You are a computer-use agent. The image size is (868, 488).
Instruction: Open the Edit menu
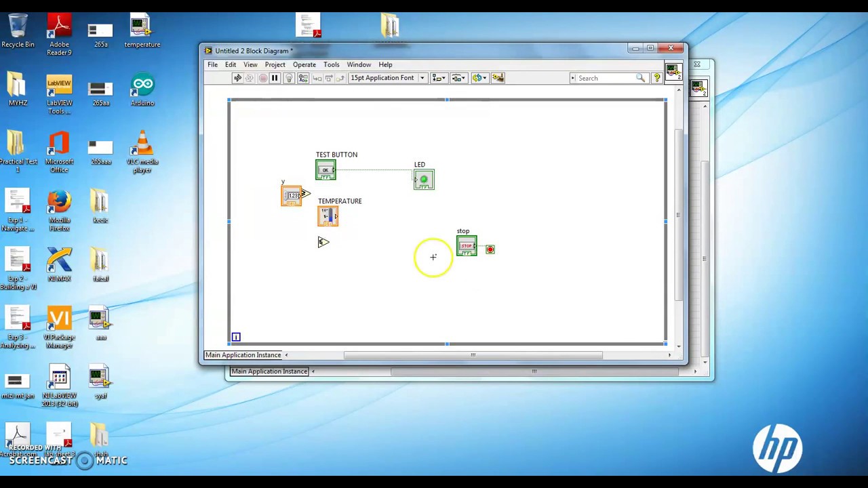click(x=231, y=64)
